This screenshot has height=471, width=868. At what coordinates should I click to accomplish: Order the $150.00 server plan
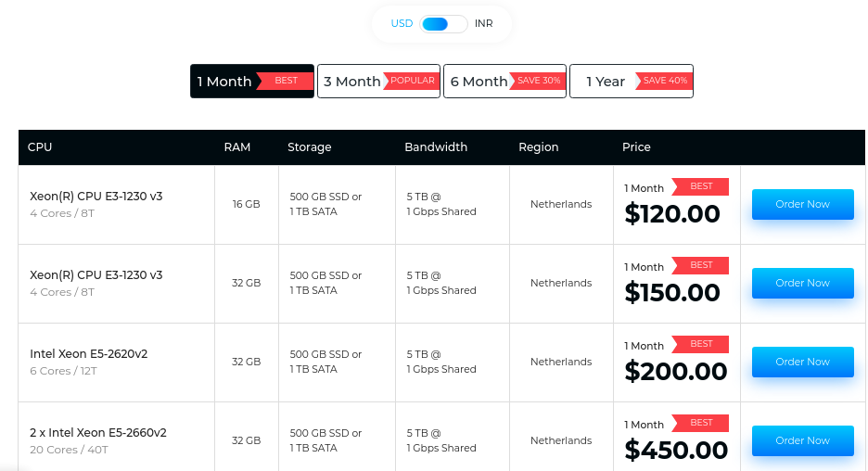(802, 283)
